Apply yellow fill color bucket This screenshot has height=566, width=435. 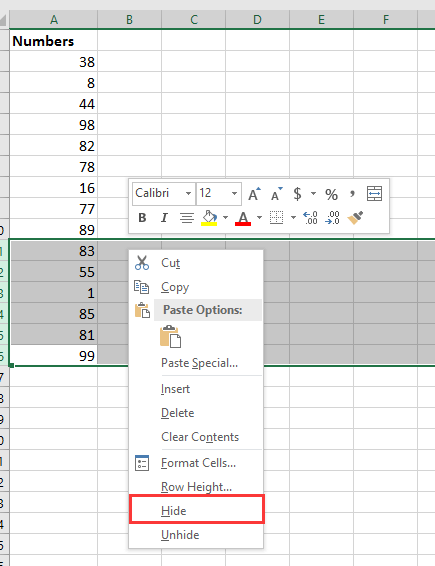coord(209,218)
